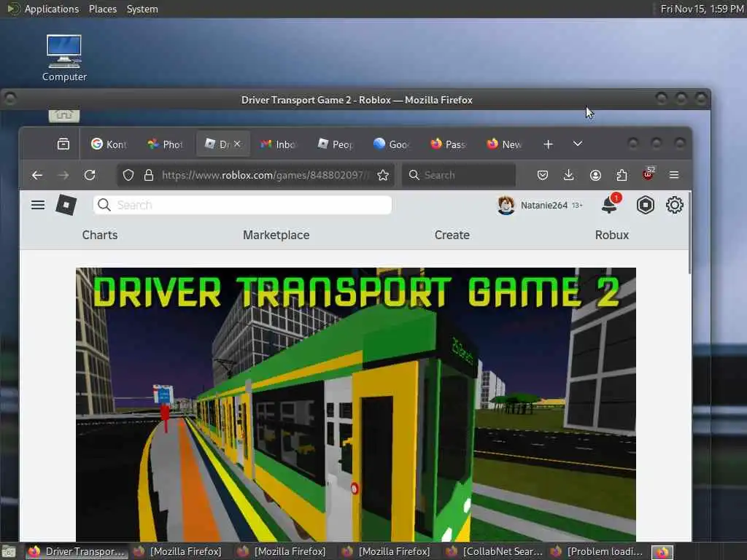Switch to the Photos tab
This screenshot has height=560, width=747.
166,144
